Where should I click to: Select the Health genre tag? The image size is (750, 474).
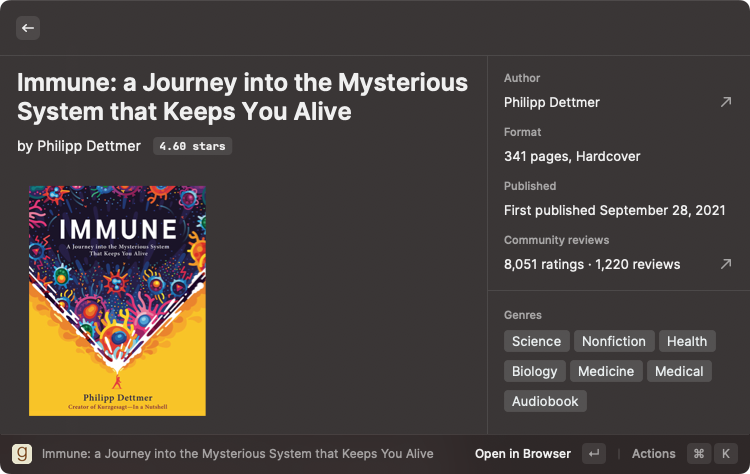(687, 341)
